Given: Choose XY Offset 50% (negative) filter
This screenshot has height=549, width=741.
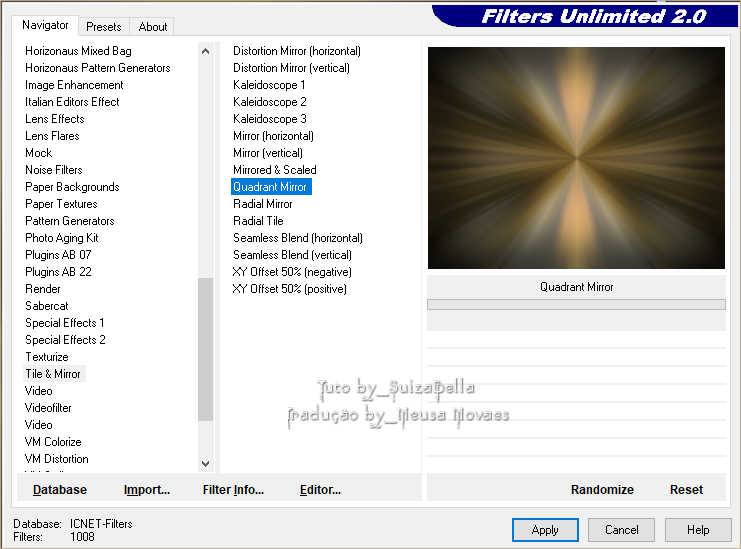Looking at the screenshot, I should [x=292, y=272].
